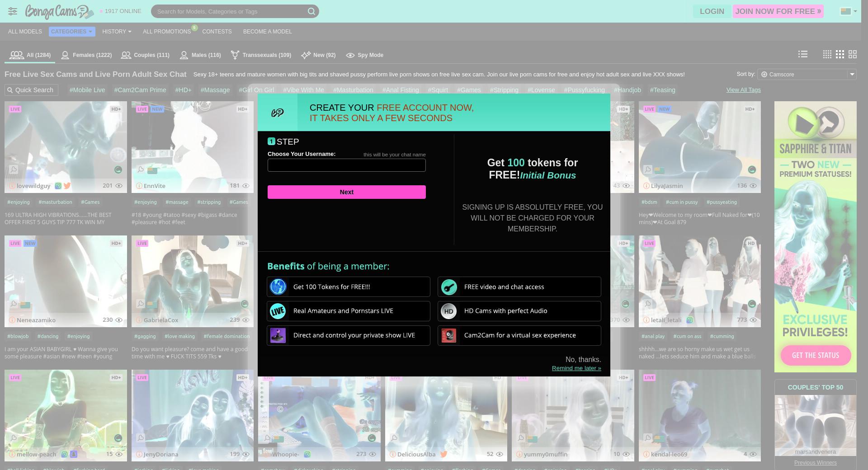Expand the CATEGORIES dropdown
The width and height of the screenshot is (868, 470).
click(72, 32)
